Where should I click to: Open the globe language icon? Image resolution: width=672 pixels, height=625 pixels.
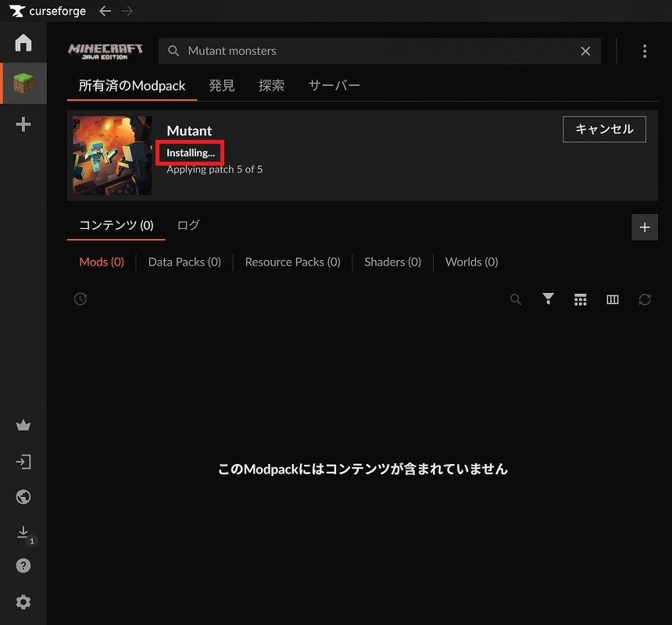(23, 497)
